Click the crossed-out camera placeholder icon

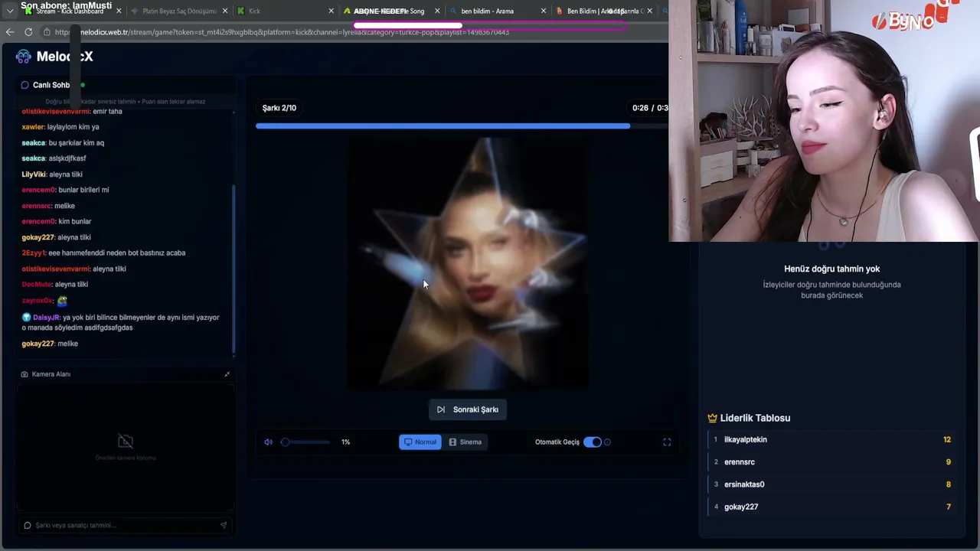tap(126, 441)
